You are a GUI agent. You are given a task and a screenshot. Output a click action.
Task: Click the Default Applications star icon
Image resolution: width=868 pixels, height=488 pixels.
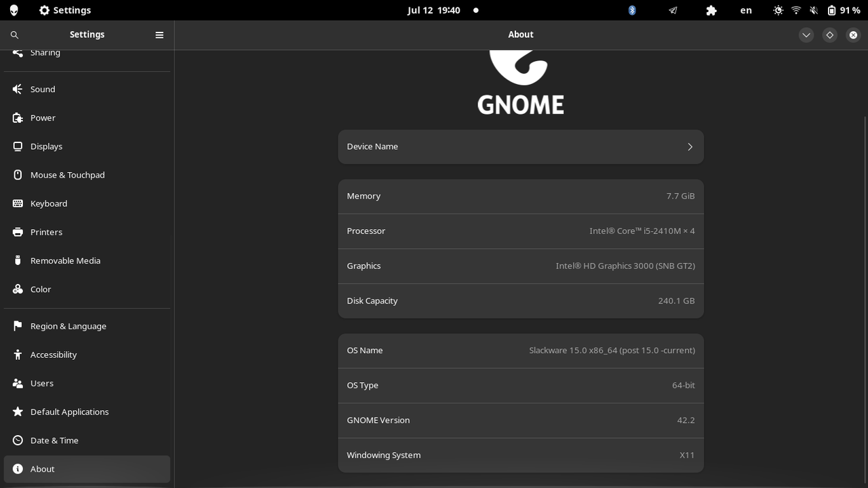(x=18, y=412)
